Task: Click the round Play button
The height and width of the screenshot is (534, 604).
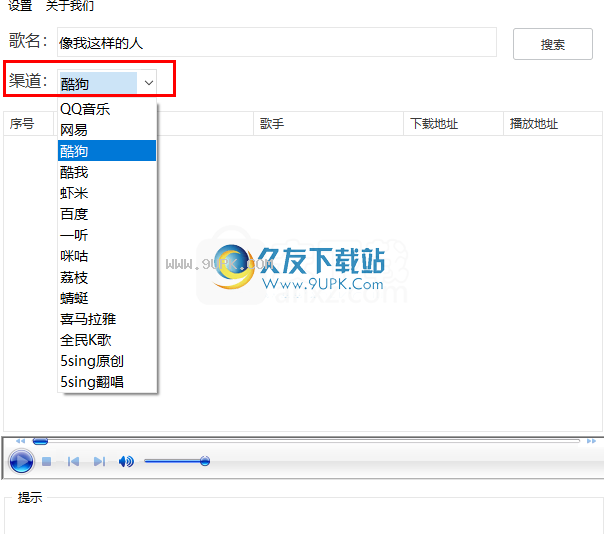Action: click(21, 461)
